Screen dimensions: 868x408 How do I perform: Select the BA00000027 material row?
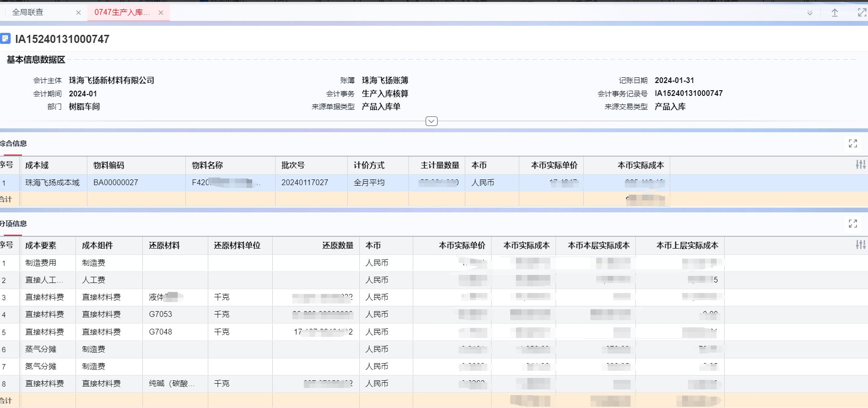(116, 182)
